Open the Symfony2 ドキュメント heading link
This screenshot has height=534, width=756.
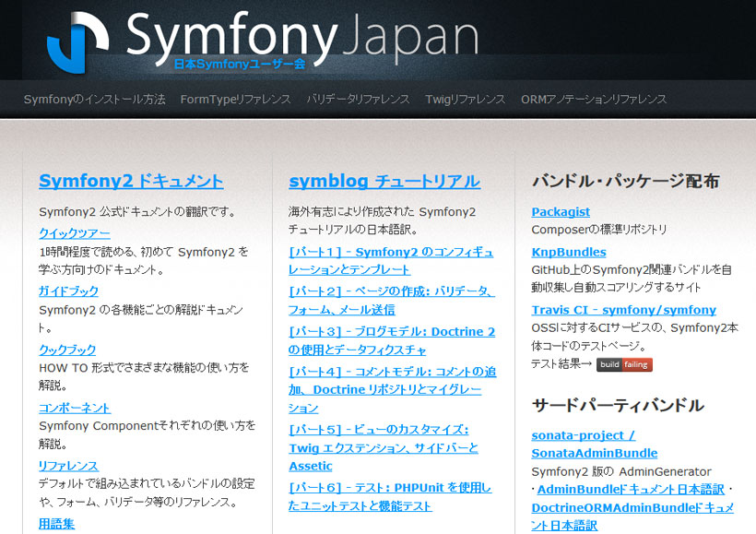[131, 181]
